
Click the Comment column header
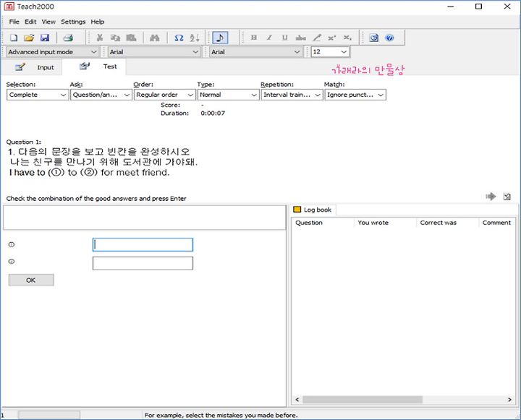tap(497, 223)
